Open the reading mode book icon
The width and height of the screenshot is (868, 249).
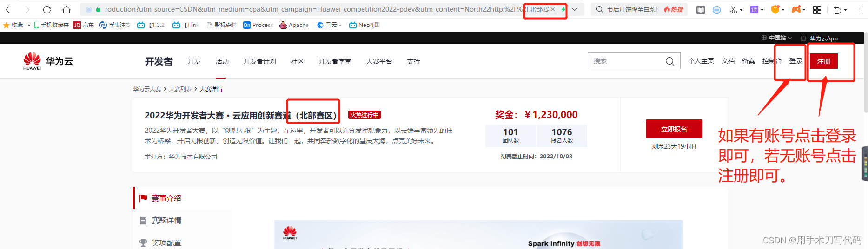click(x=701, y=10)
